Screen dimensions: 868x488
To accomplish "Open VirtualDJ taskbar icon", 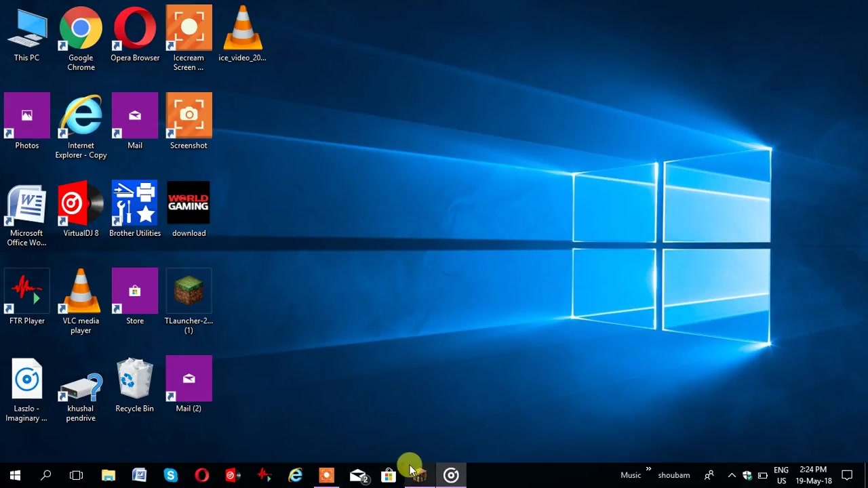I will 233,475.
